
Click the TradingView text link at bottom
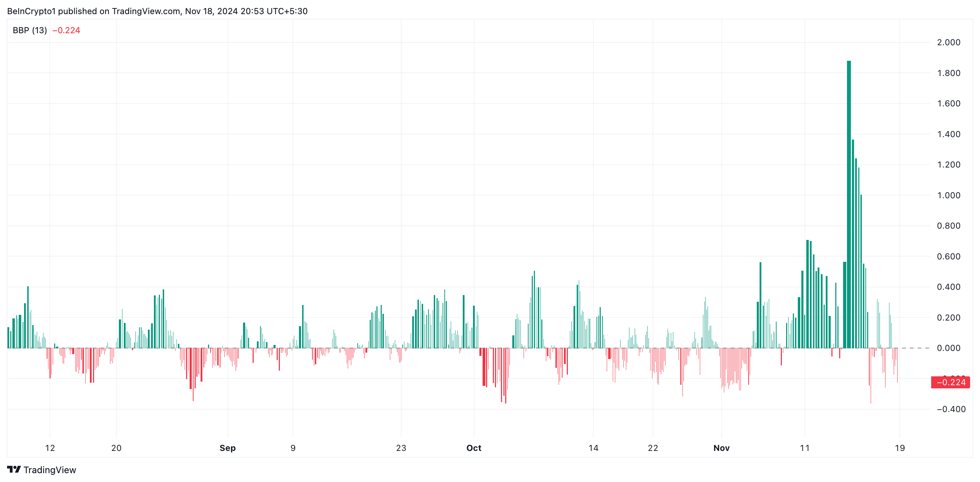coord(50,470)
